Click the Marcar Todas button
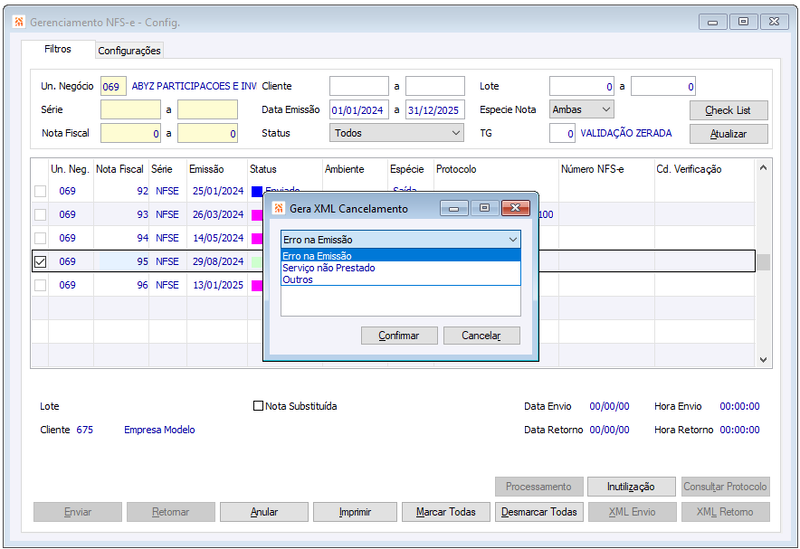 coord(445,512)
